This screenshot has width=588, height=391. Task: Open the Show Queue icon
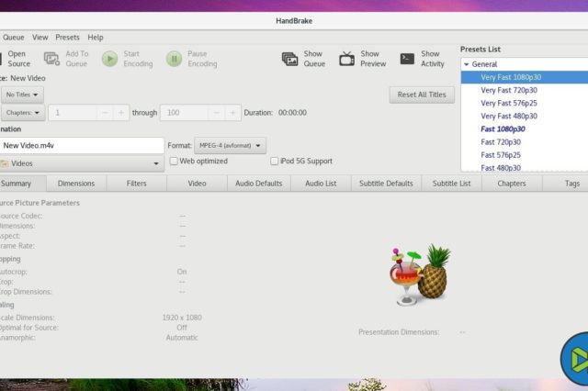click(289, 59)
